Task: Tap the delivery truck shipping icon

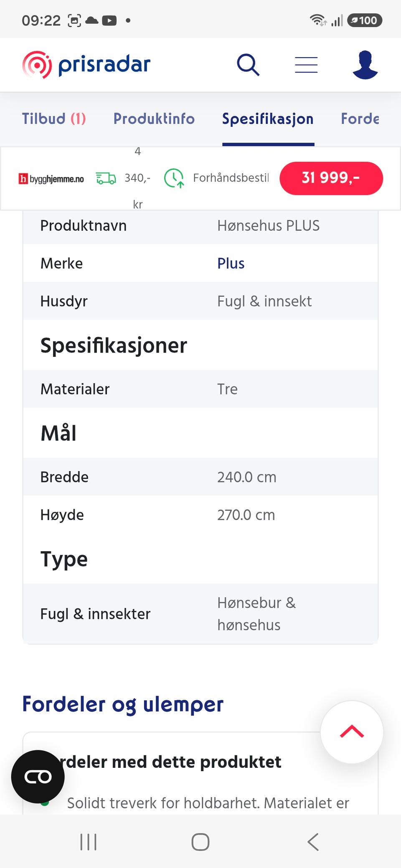Action: coord(106,178)
